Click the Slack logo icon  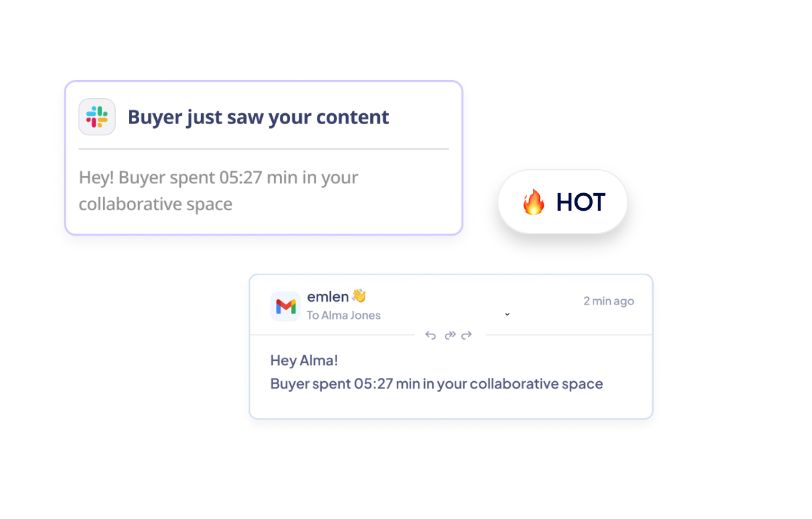coord(97,117)
